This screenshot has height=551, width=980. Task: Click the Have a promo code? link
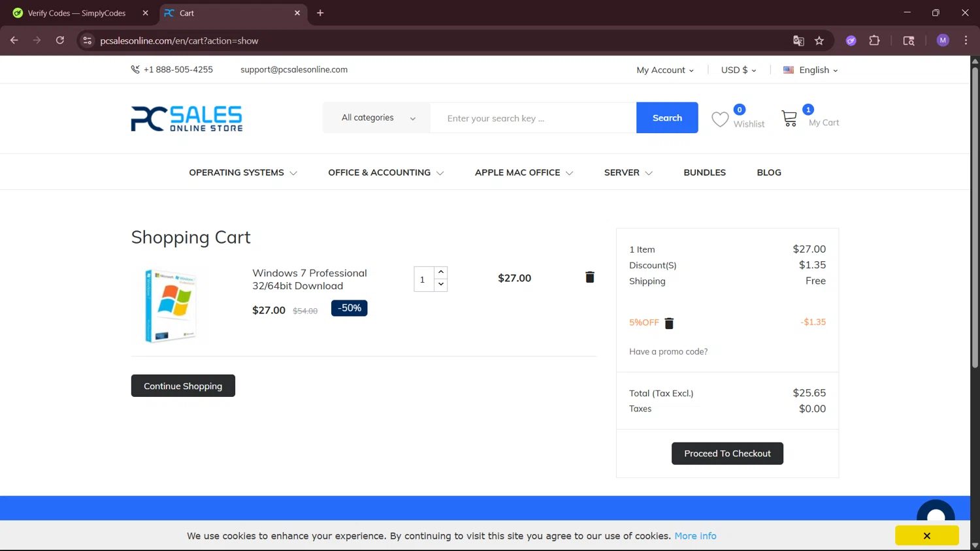pyautogui.click(x=668, y=351)
